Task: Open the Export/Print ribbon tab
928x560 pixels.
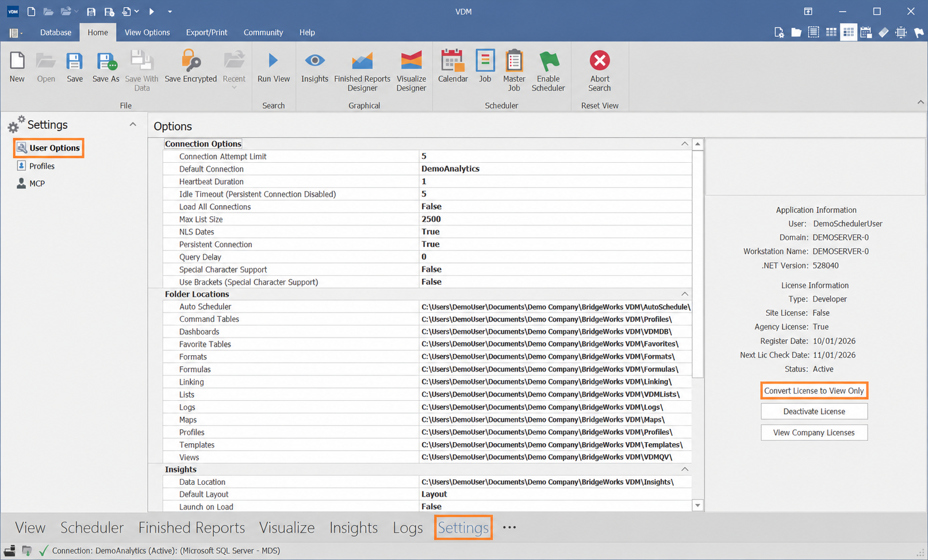Action: 206,32
